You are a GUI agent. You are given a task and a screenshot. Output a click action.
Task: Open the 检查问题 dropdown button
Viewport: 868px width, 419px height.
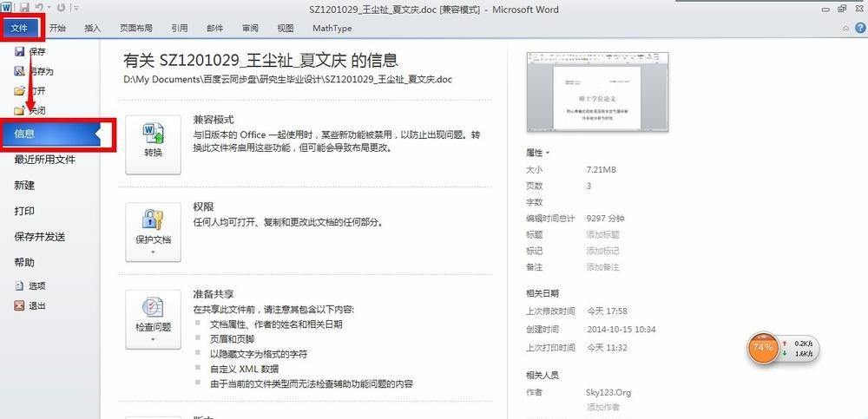coord(154,319)
